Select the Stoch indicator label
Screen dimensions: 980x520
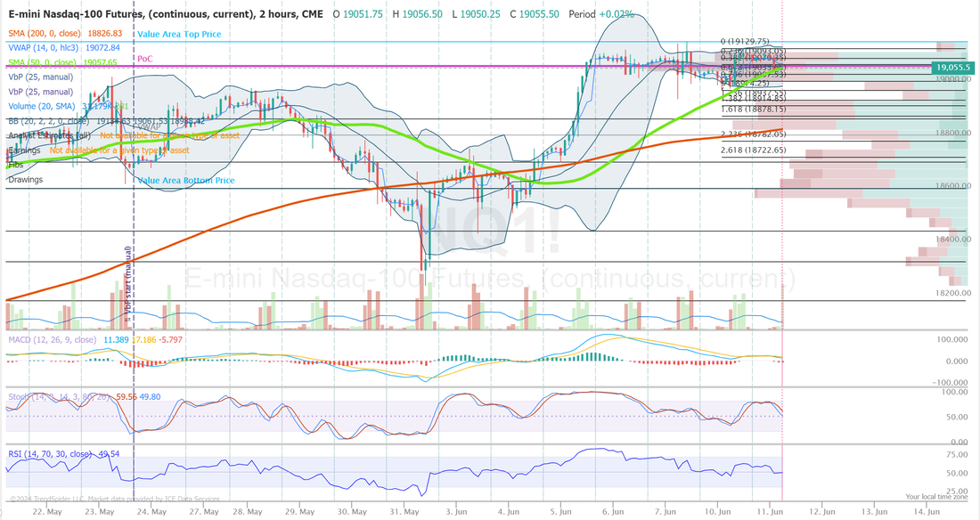click(59, 396)
